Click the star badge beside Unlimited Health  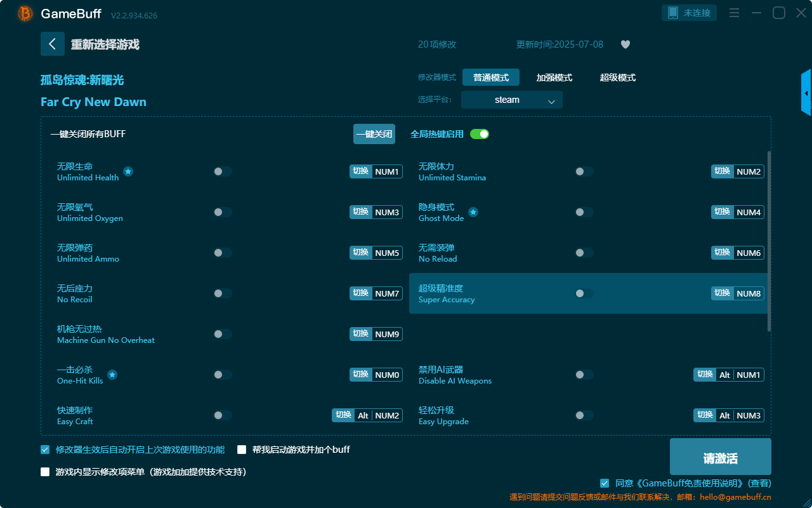click(128, 171)
